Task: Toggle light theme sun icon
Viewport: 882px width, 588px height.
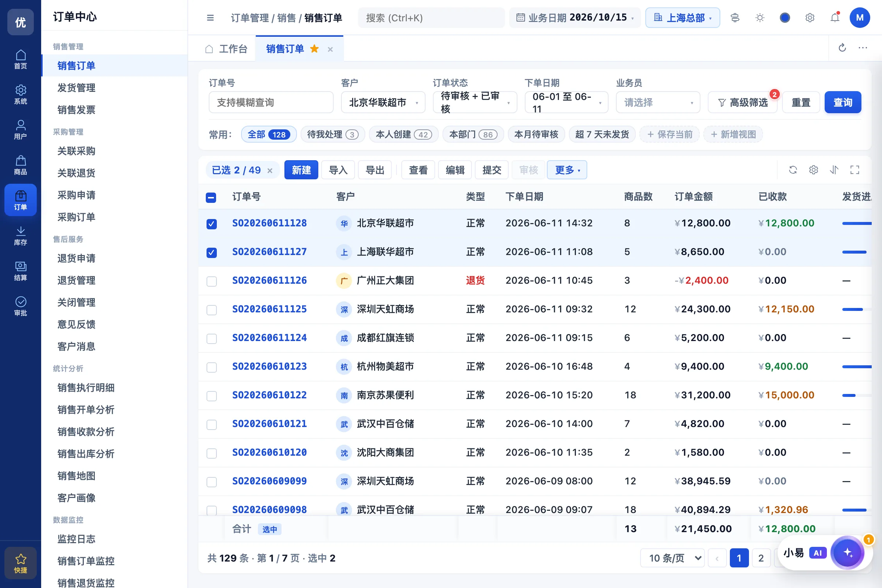Action: coord(760,18)
